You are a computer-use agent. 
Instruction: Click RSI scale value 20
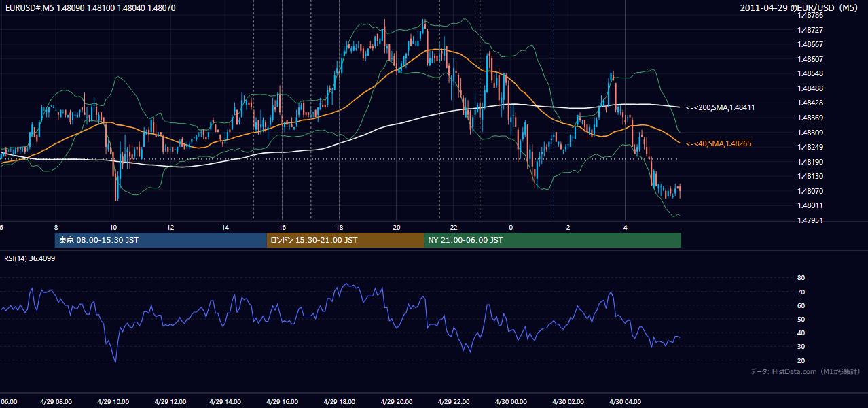tap(801, 360)
